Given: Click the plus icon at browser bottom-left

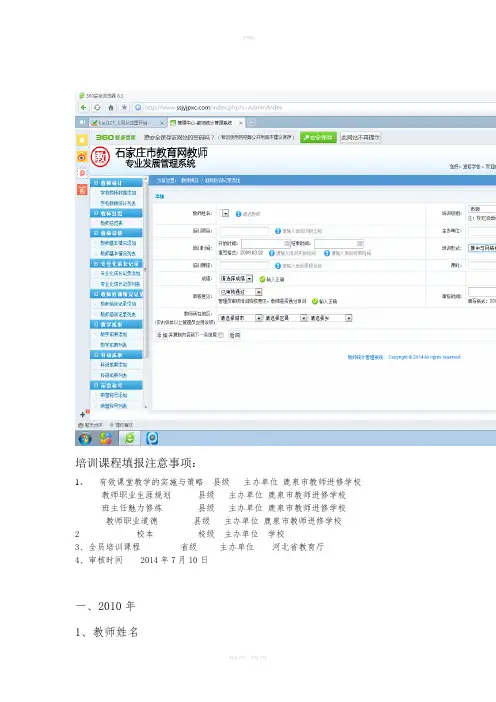Looking at the screenshot, I should click(x=82, y=415).
